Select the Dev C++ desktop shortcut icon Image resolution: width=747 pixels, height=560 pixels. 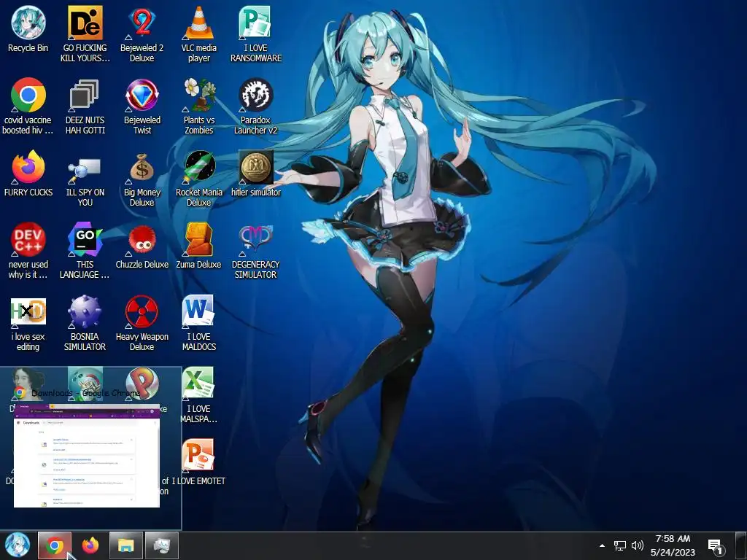click(x=28, y=239)
